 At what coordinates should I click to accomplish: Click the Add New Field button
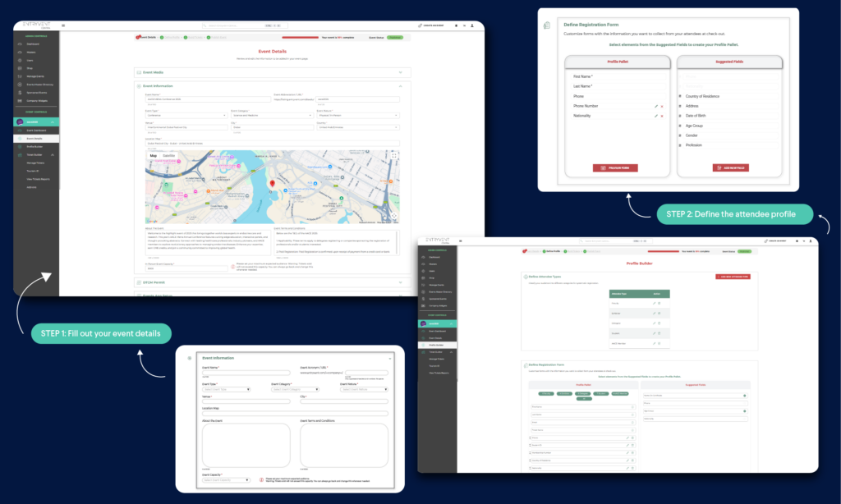730,167
